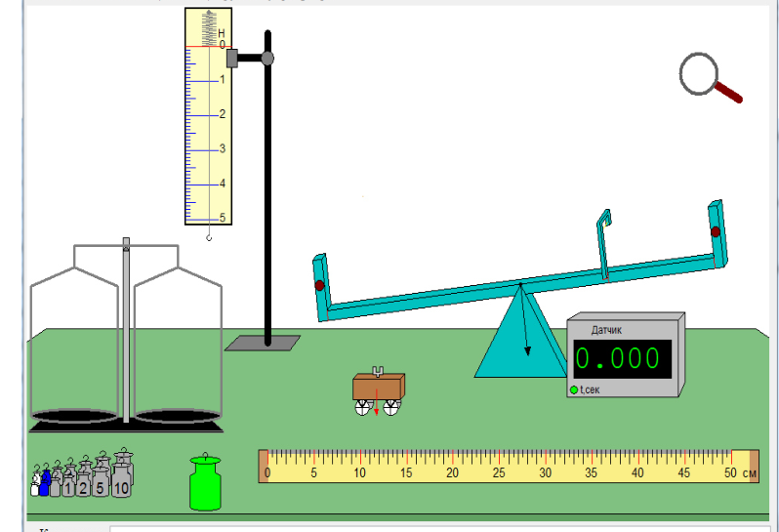Click the dynamometer's bottom hook
Screen dimensions: 779x532
[x=209, y=238]
